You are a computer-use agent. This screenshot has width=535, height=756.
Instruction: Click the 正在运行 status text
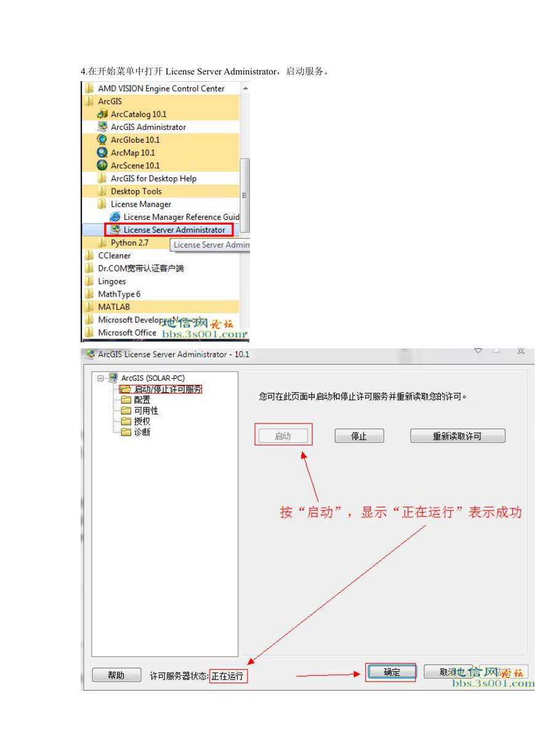[227, 676]
